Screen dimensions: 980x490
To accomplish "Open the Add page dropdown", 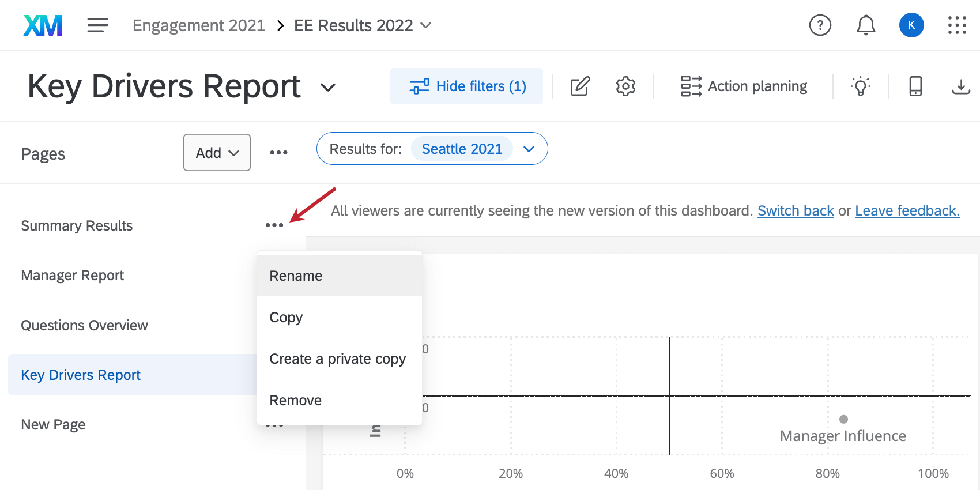I will tap(217, 153).
